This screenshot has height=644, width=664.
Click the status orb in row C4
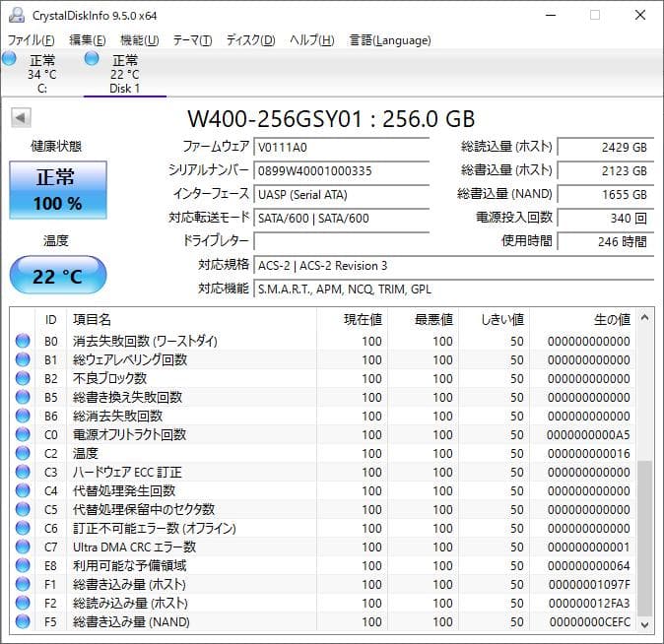click(23, 490)
